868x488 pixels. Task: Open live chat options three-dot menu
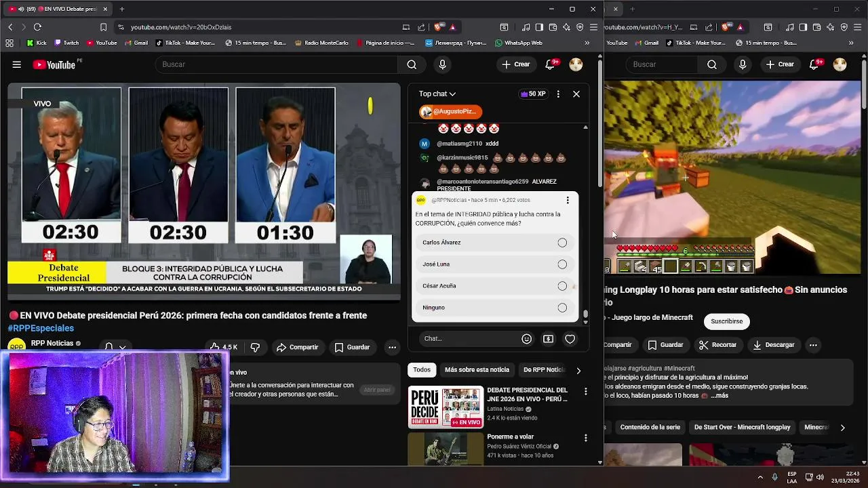(x=558, y=94)
